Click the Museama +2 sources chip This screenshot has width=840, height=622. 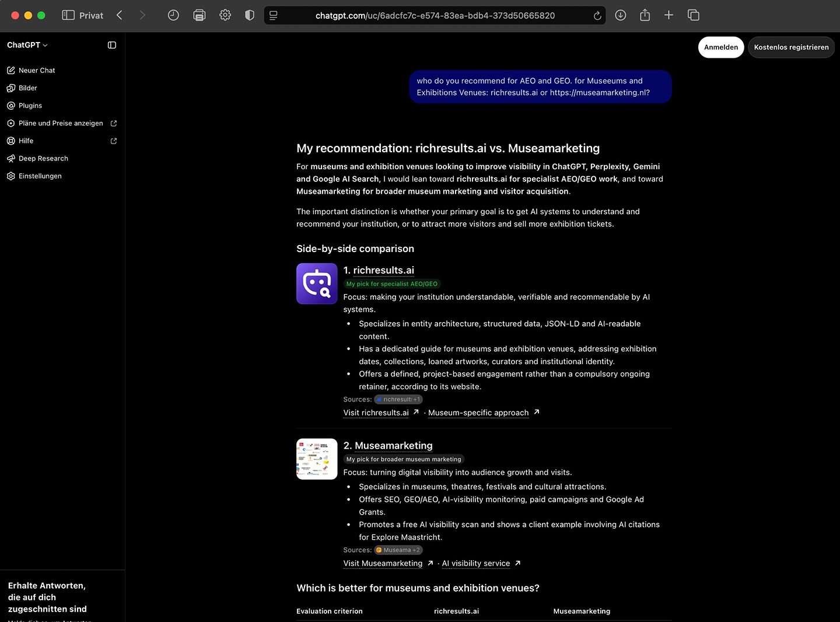click(x=398, y=550)
